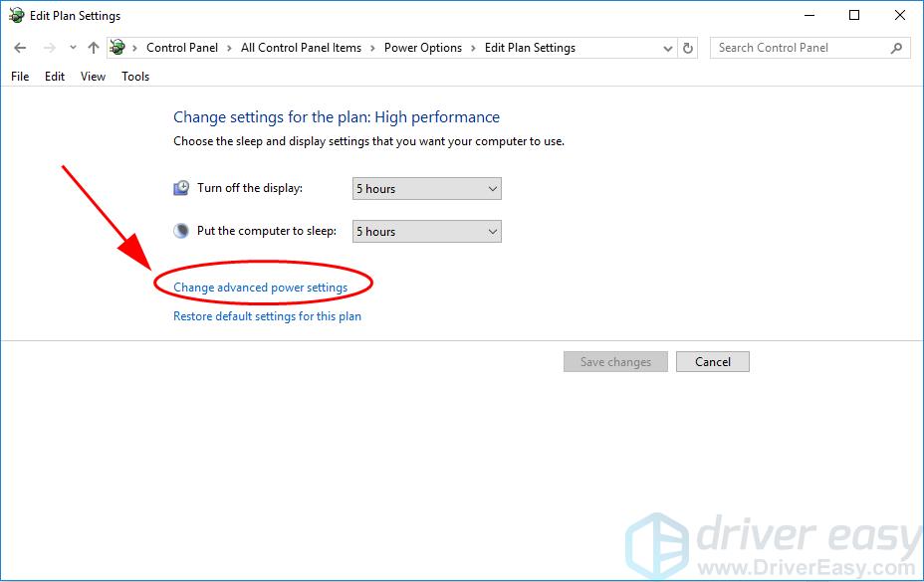Click into the Search Control Panel field
Viewport: 924px width, 582px height.
pyautogui.click(x=797, y=48)
